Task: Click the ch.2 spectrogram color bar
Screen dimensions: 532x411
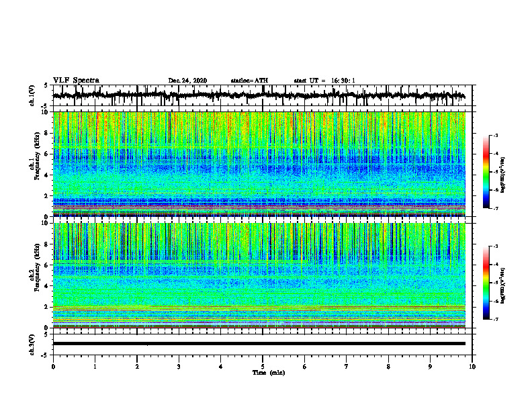Action: tap(486, 283)
